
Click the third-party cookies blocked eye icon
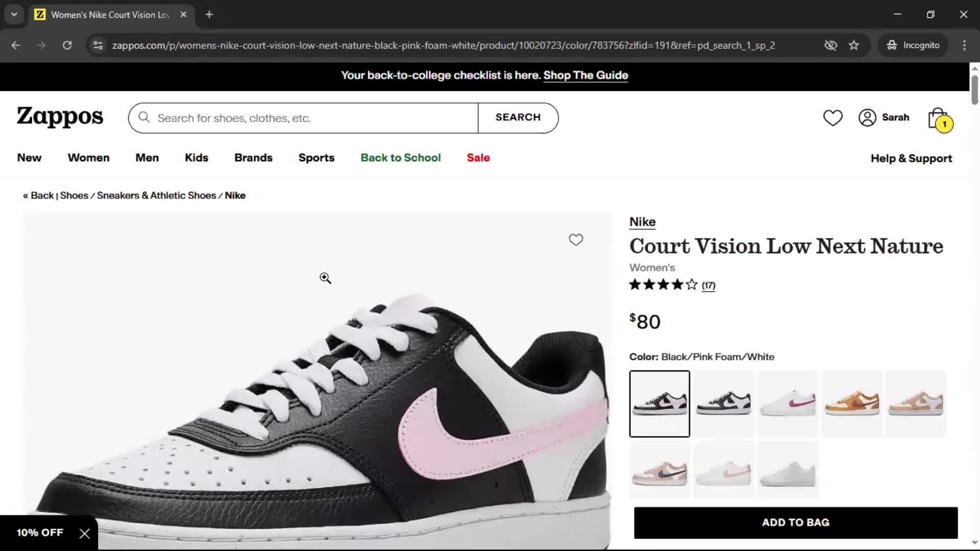pyautogui.click(x=830, y=45)
